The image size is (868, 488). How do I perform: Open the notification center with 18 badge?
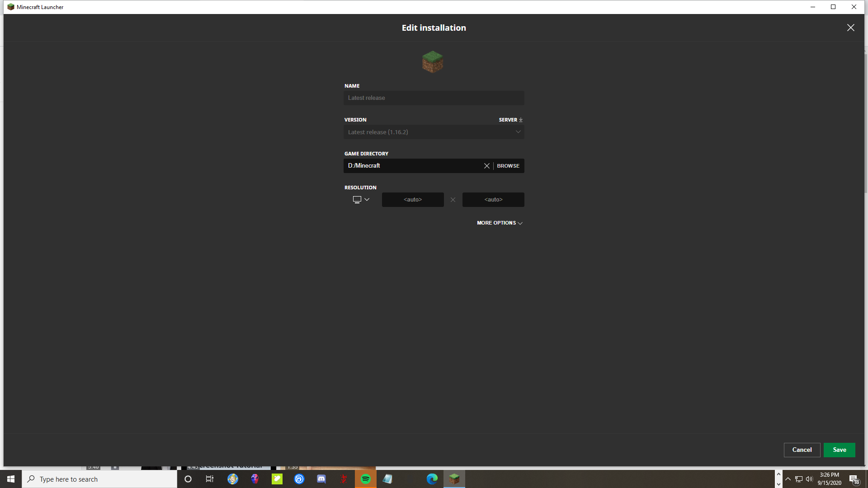(854, 479)
